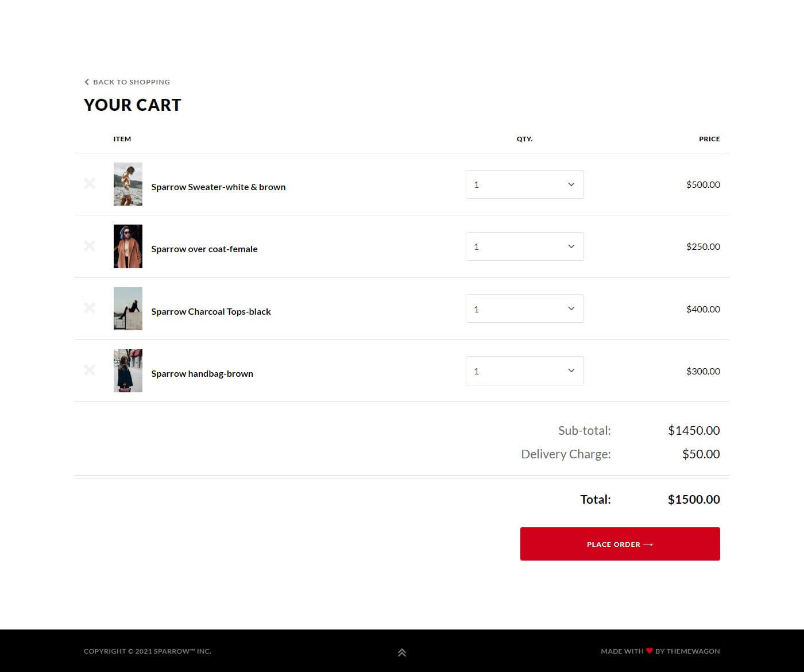Open the Sparrow Charcoal Tops-black product link

[x=211, y=312]
